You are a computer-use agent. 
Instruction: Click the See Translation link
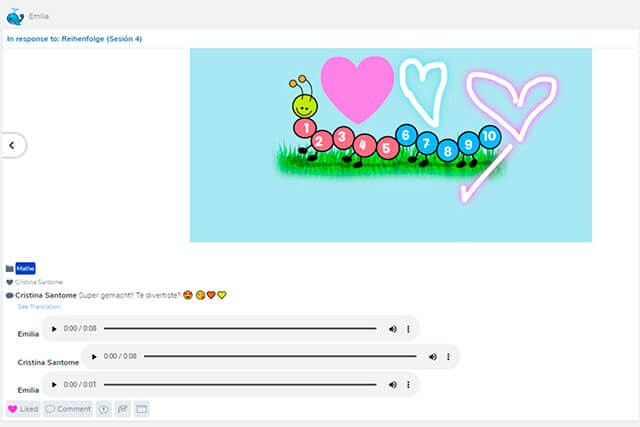click(x=37, y=306)
